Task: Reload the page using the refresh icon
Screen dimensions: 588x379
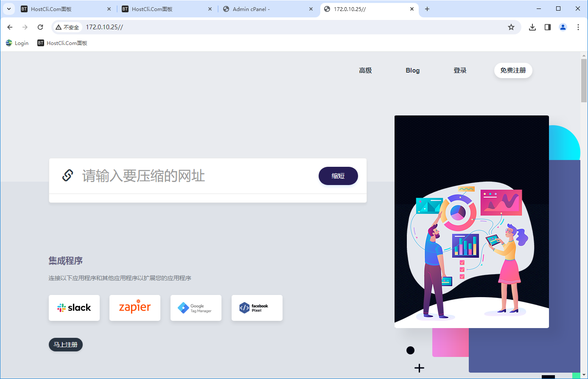Action: [40, 27]
